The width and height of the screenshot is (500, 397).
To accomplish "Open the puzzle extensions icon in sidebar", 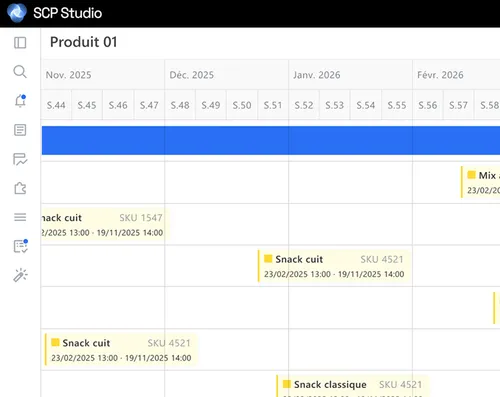I will [x=20, y=188].
